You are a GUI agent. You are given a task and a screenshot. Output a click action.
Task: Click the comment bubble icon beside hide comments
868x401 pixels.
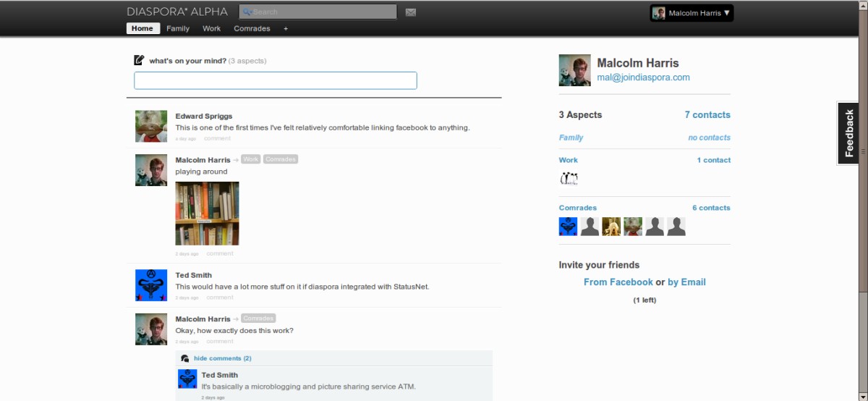(185, 358)
